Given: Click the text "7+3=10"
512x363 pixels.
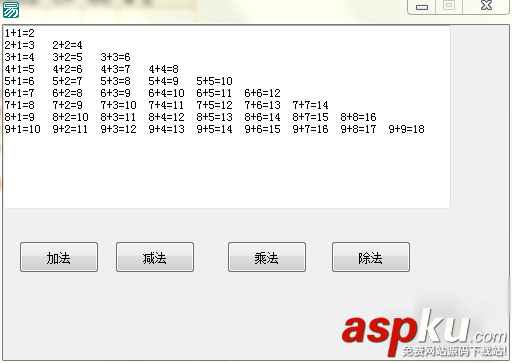Looking at the screenshot, I should point(118,105).
